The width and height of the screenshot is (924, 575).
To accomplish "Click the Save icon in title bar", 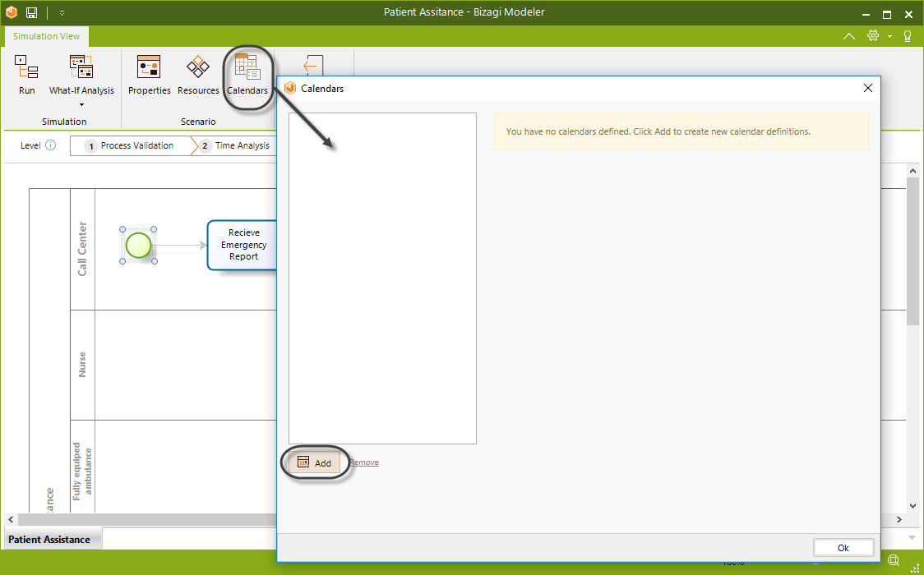I will click(32, 12).
